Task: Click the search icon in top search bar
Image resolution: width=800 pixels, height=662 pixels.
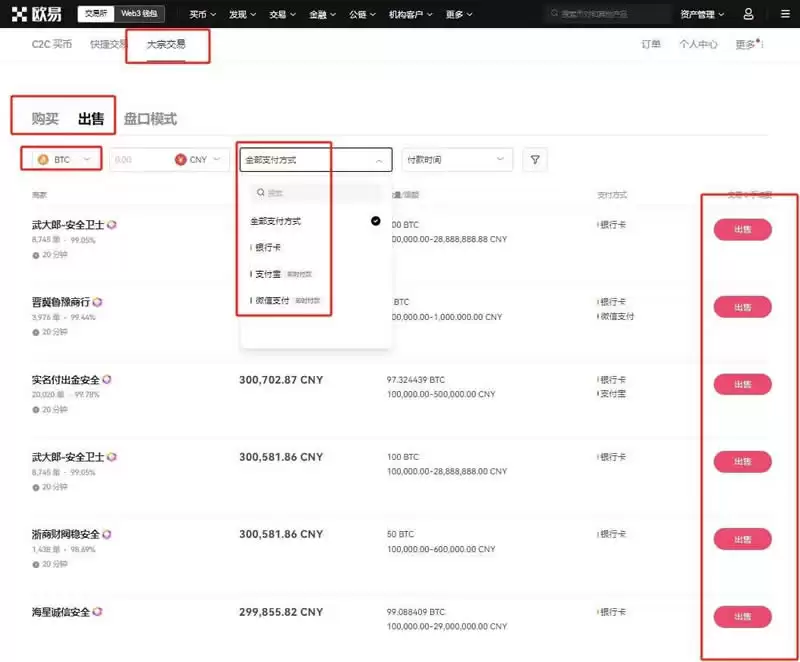Action: click(x=555, y=14)
